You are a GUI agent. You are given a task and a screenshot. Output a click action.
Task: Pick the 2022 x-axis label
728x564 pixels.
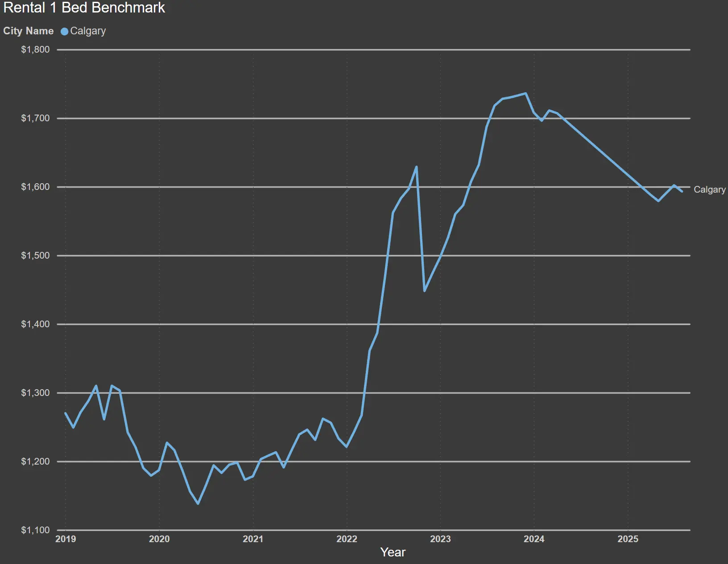tap(347, 539)
